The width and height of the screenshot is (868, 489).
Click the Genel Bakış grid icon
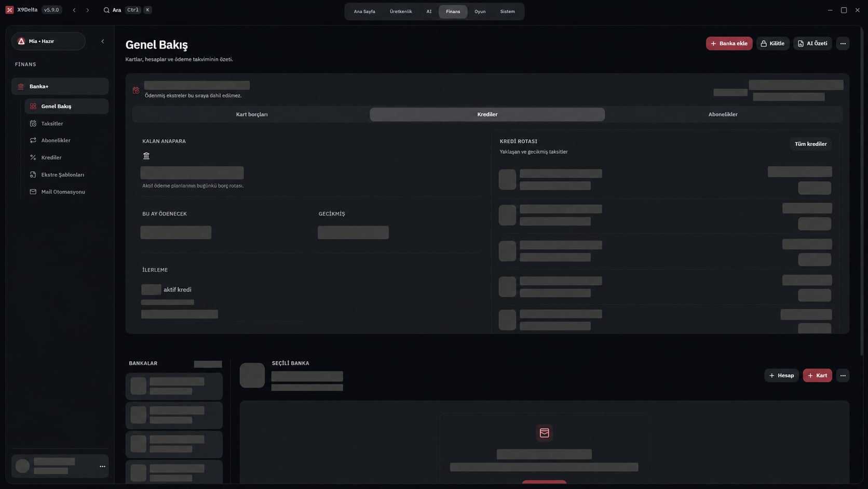tap(33, 106)
